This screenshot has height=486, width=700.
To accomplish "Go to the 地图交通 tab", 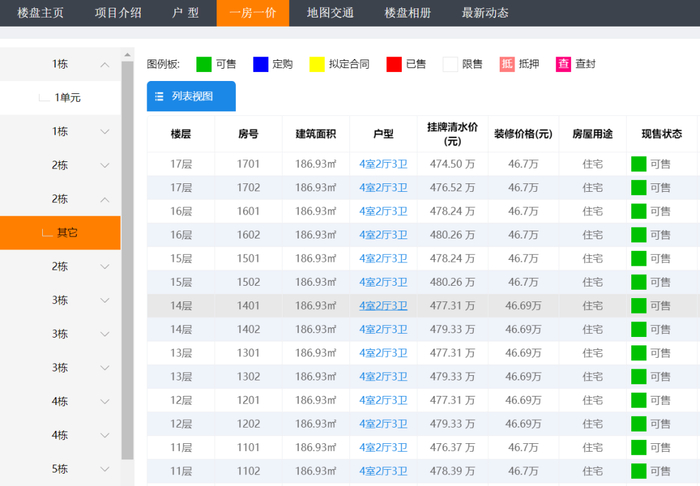I will (330, 13).
